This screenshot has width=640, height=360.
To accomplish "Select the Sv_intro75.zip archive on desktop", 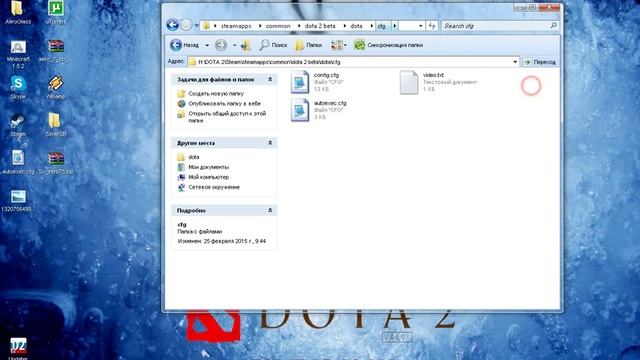I will pyautogui.click(x=56, y=163).
